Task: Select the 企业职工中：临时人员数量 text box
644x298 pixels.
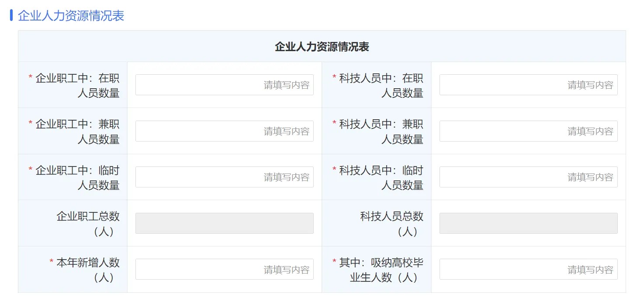Action: click(224, 177)
